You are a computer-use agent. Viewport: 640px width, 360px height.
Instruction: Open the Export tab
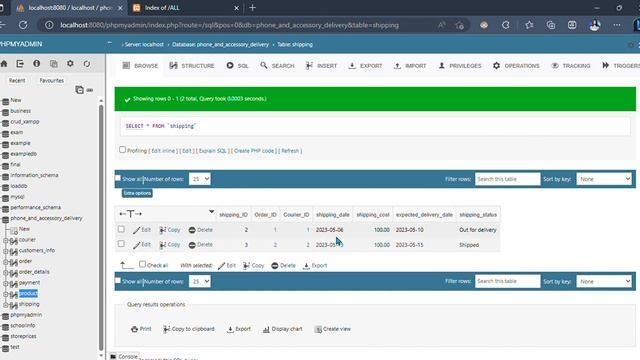pos(366,65)
